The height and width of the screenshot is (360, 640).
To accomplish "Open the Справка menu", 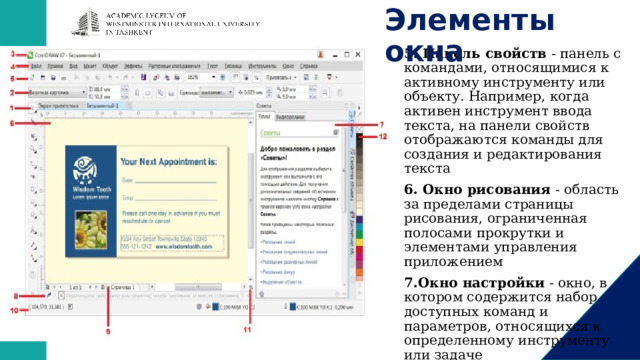I will pyautogui.click(x=309, y=66).
